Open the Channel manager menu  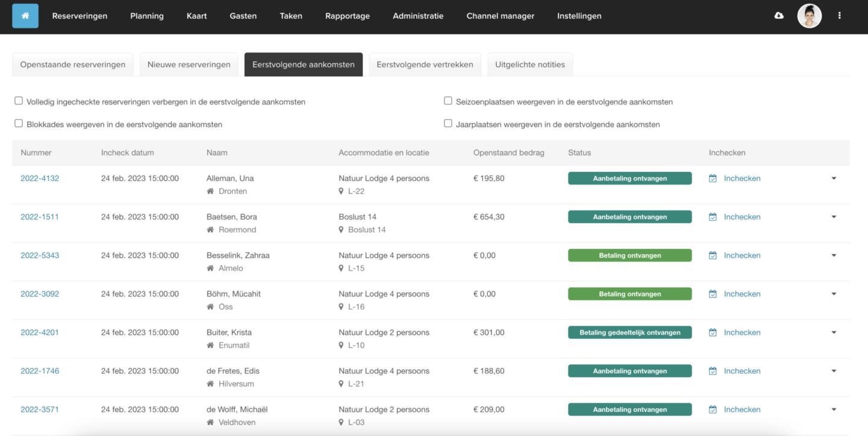pos(500,16)
